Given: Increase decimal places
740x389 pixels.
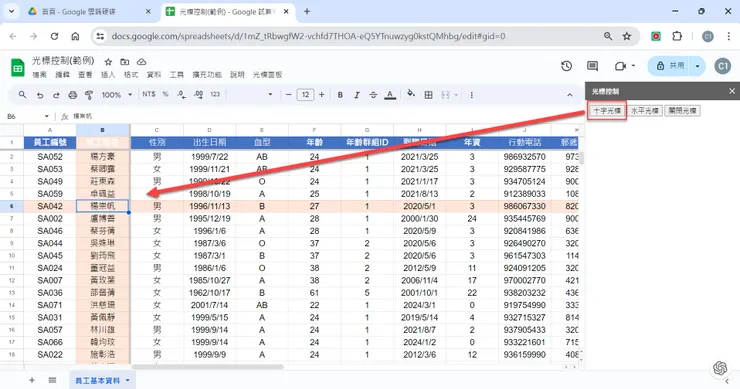Looking at the screenshot, I should [199, 95].
